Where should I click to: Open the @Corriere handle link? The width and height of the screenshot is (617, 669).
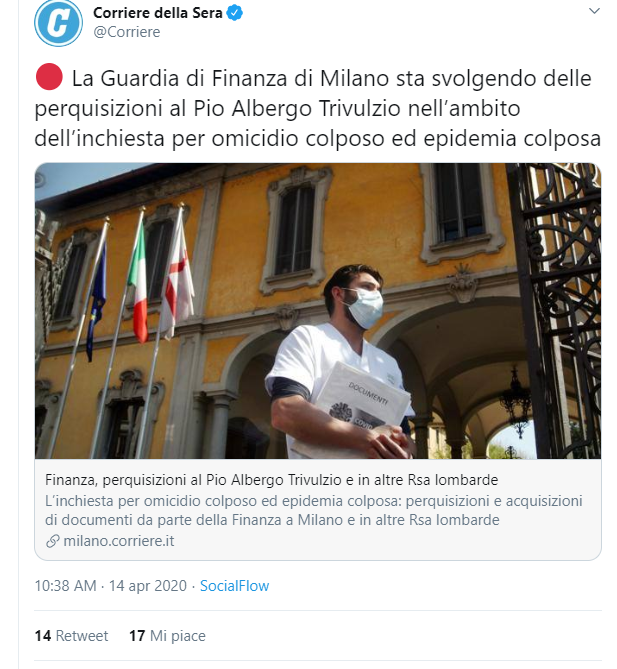[127, 32]
